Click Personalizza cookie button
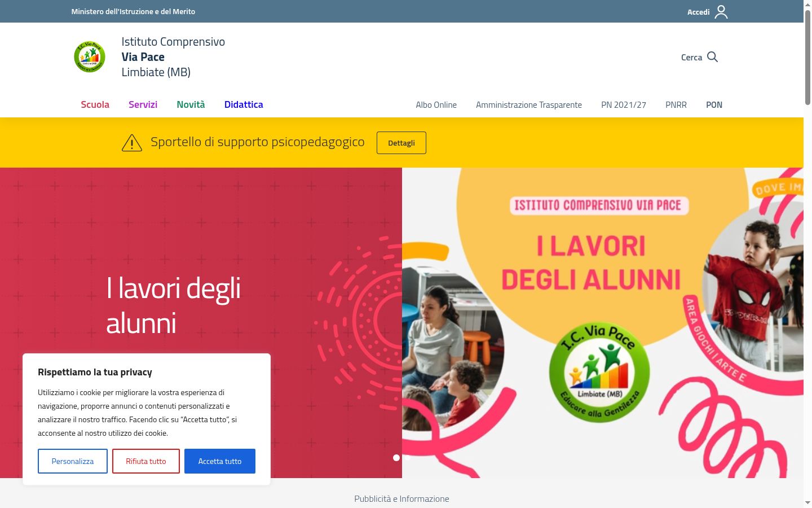Image resolution: width=812 pixels, height=508 pixels. tap(73, 461)
